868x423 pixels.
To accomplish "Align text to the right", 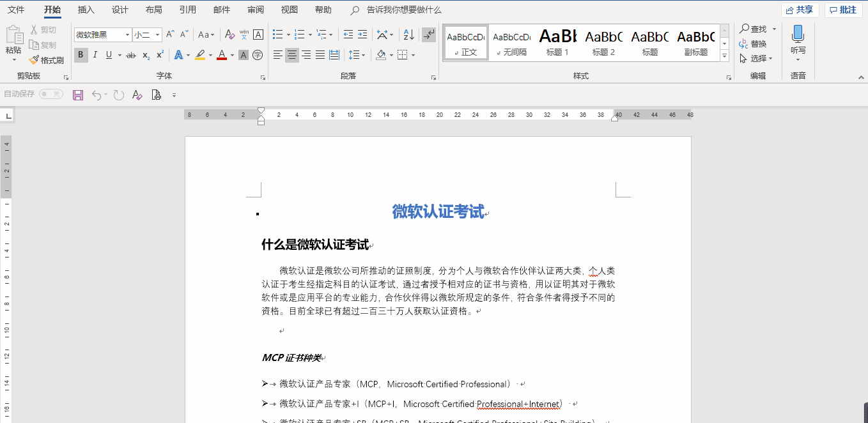I will coord(306,56).
